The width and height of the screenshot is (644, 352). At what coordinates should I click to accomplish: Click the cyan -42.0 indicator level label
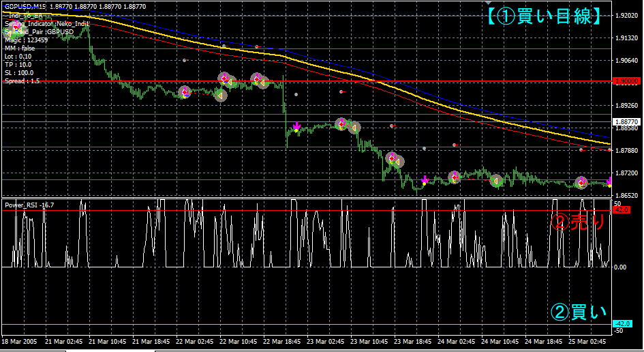pyautogui.click(x=622, y=324)
